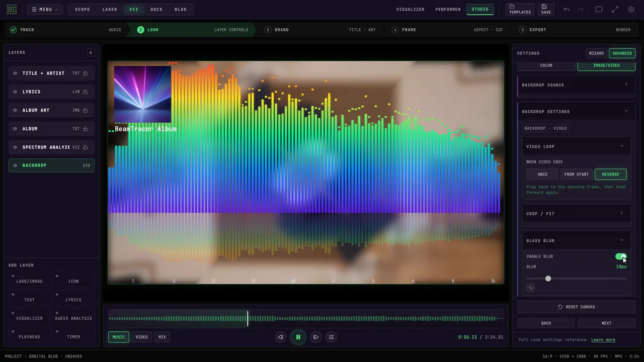Open the Learn more link
The image size is (644, 362).
603,340
